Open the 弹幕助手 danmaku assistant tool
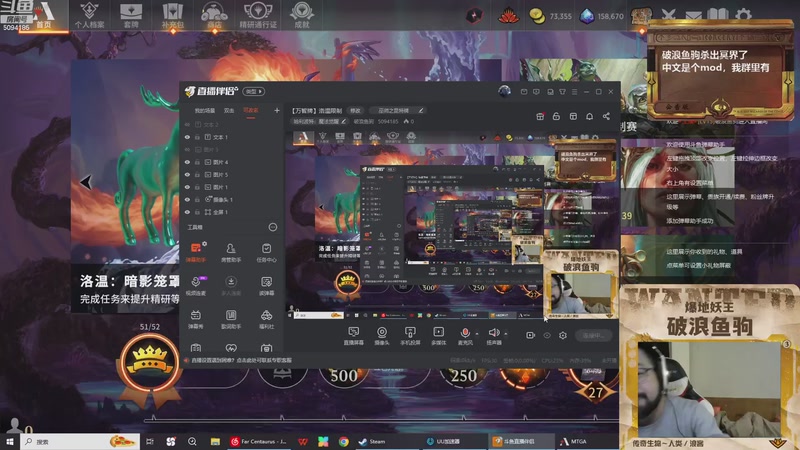 click(x=196, y=252)
